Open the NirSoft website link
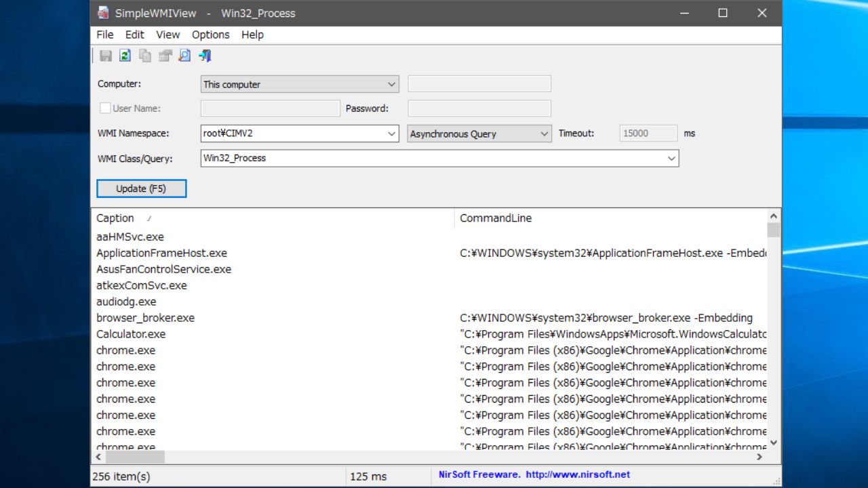868x488 pixels. (578, 474)
